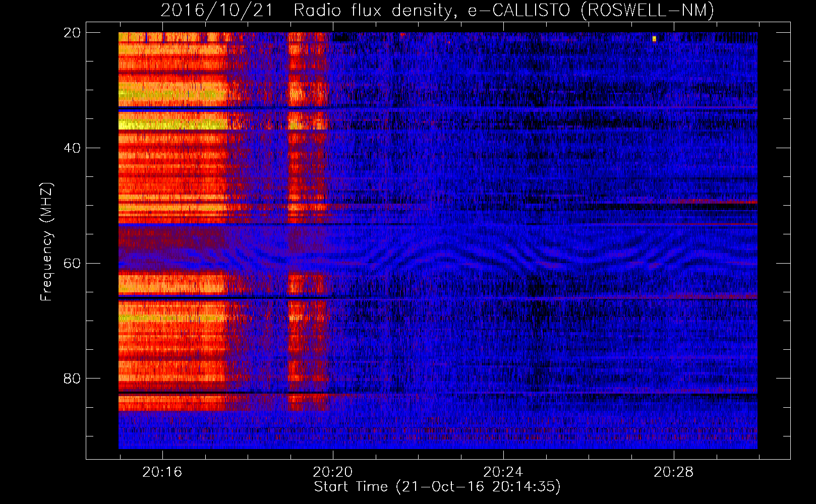Click the frequency tick label '60'

[72, 263]
